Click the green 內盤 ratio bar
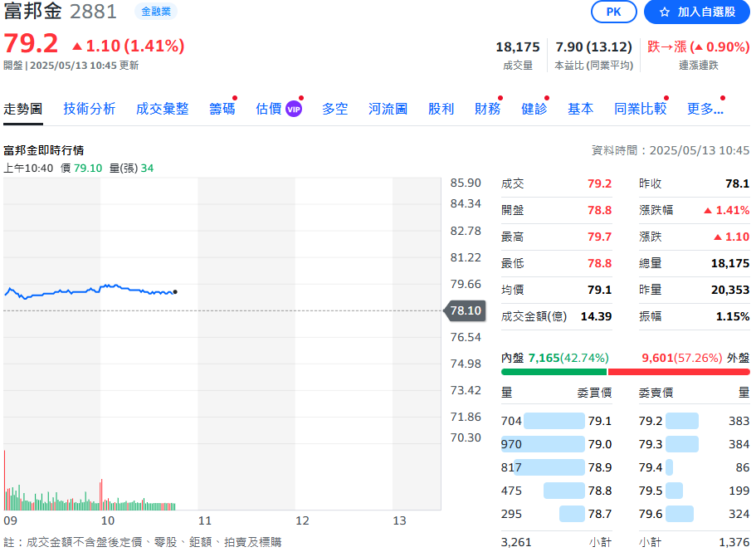 point(554,372)
